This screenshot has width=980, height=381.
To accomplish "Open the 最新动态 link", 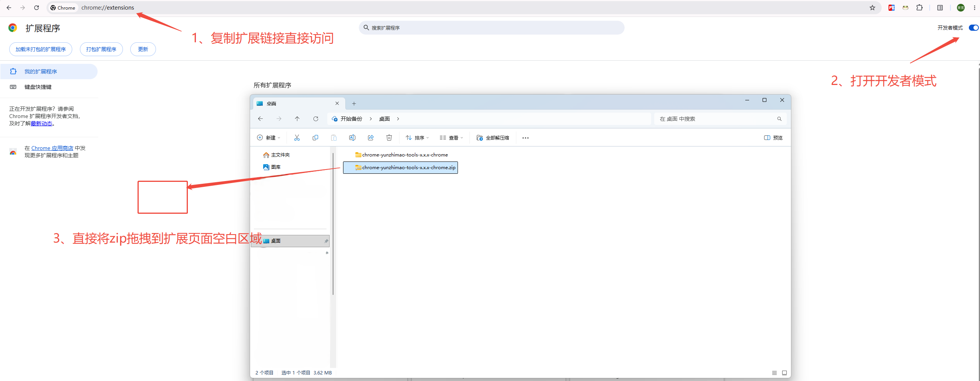I will (x=41, y=123).
